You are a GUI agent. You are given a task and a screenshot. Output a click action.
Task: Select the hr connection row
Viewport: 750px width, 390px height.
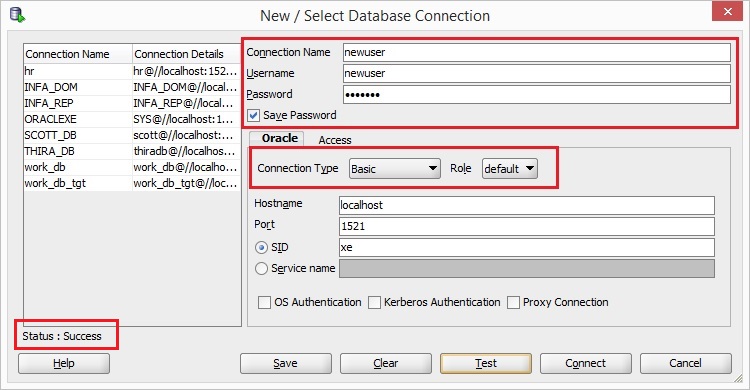132,71
